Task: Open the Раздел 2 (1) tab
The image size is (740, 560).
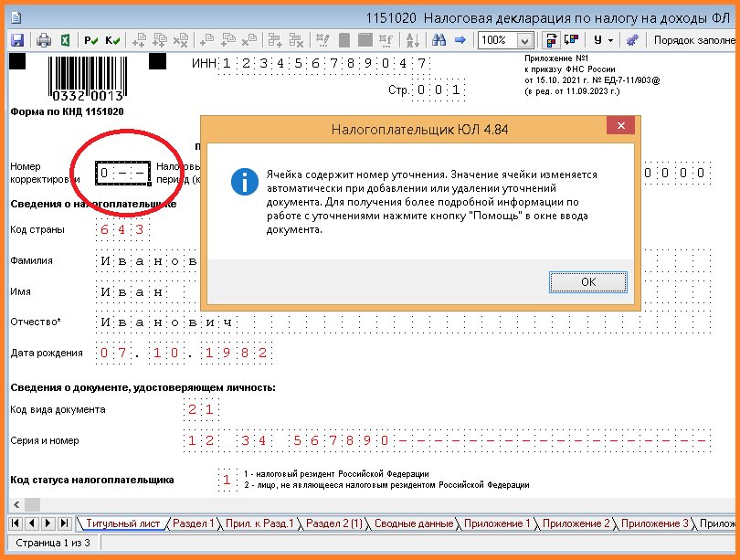Action: click(334, 523)
